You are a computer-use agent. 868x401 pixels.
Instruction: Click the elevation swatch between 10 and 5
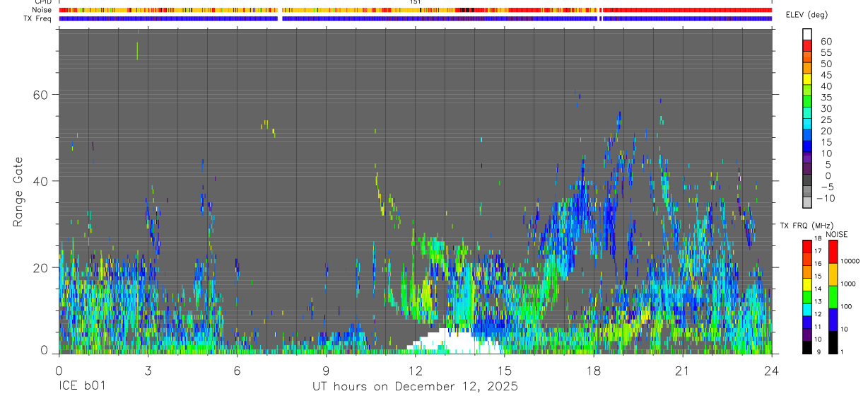(x=807, y=158)
